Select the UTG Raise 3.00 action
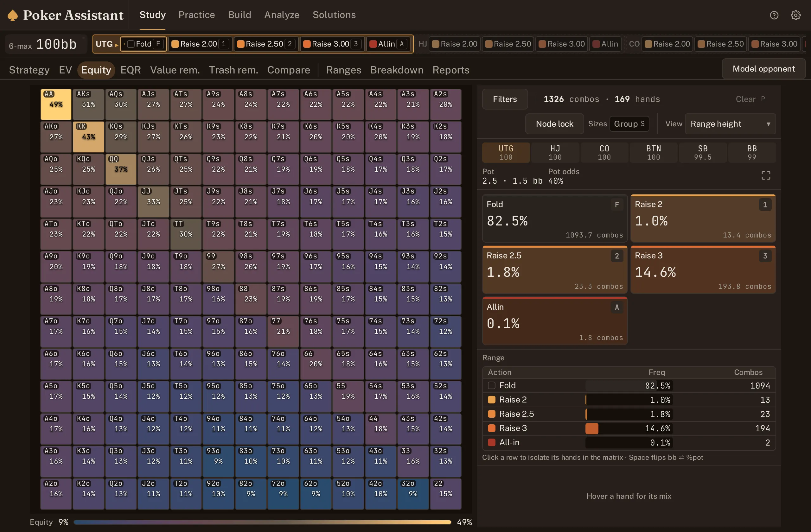 click(x=332, y=44)
